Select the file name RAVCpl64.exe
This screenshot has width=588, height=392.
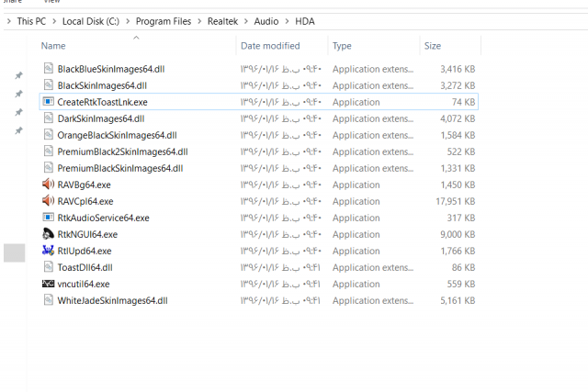(85, 201)
